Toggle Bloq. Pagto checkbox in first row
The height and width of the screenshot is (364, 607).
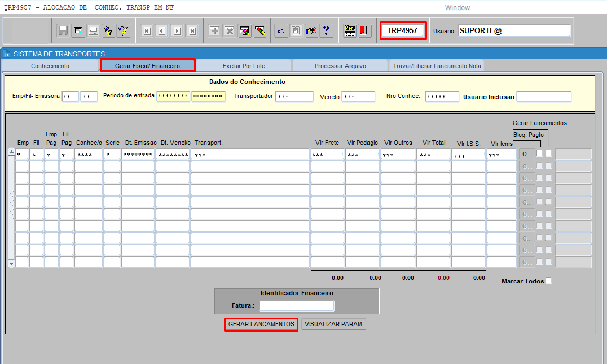click(x=540, y=153)
